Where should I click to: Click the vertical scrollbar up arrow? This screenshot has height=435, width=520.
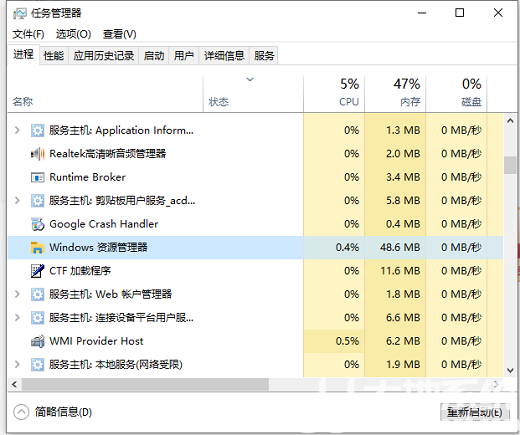click(x=510, y=121)
